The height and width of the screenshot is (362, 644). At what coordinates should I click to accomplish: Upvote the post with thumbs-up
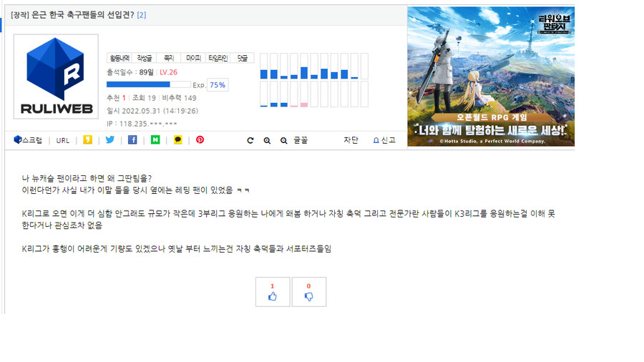[273, 292]
